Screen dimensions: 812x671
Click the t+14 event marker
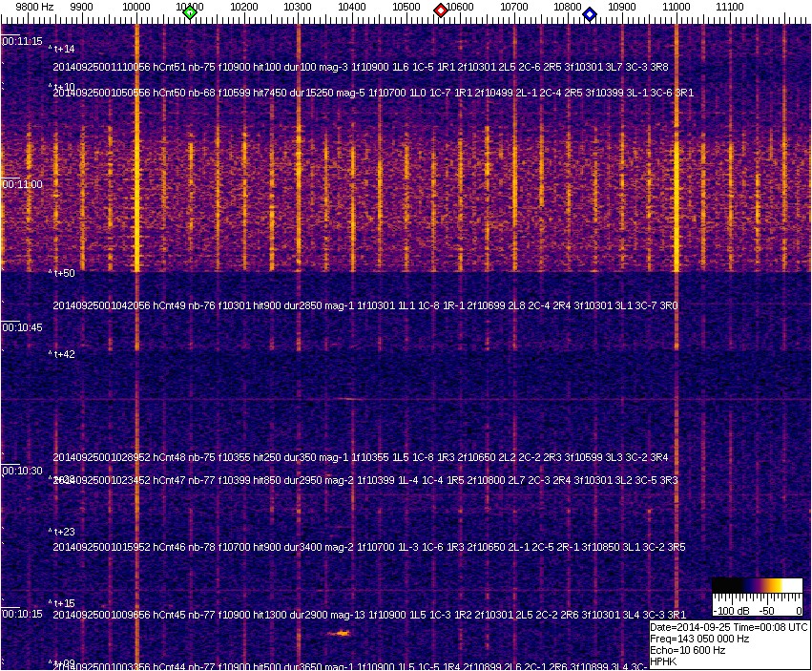tap(63, 49)
